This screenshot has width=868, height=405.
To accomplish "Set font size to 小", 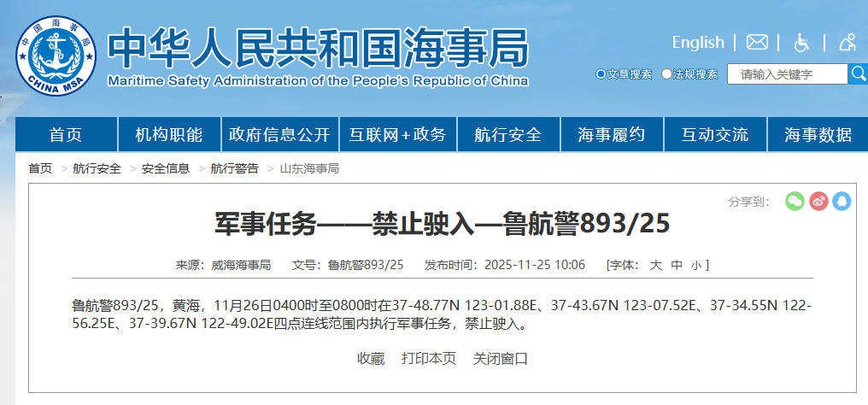I will click(x=696, y=265).
